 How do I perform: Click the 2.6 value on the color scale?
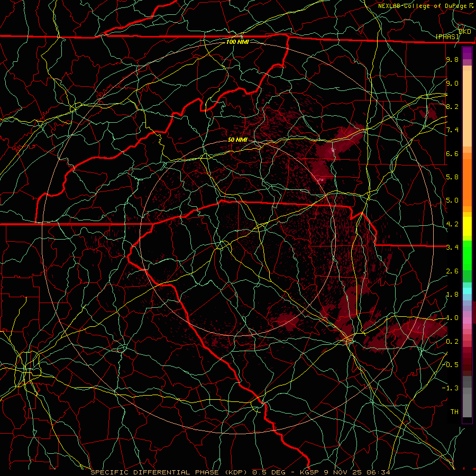(452, 271)
